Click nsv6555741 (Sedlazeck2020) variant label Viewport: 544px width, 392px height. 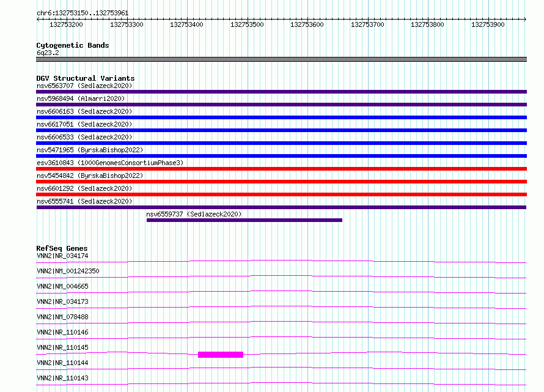(x=84, y=201)
